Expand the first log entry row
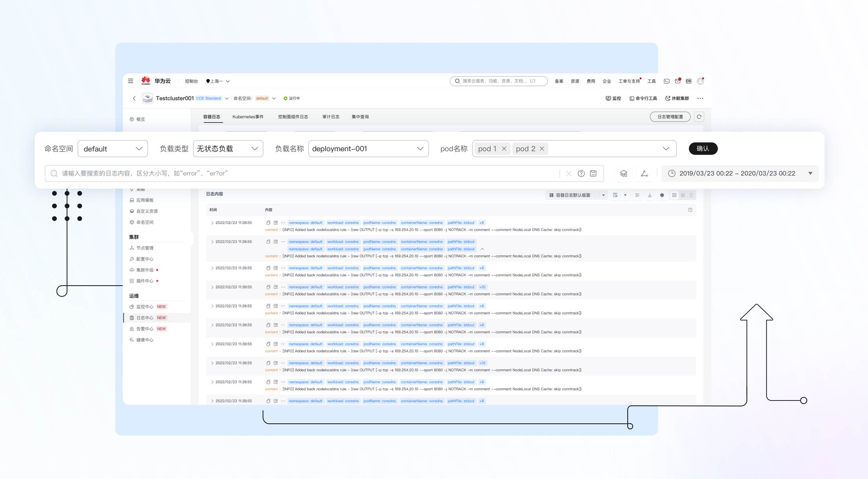Screen dimensions: 868x479 [212, 223]
